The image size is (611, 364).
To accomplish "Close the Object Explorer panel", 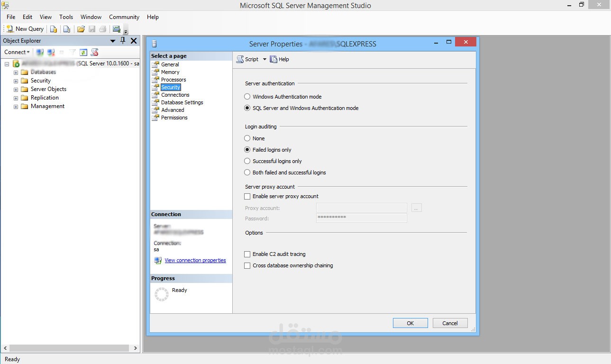I will 134,41.
